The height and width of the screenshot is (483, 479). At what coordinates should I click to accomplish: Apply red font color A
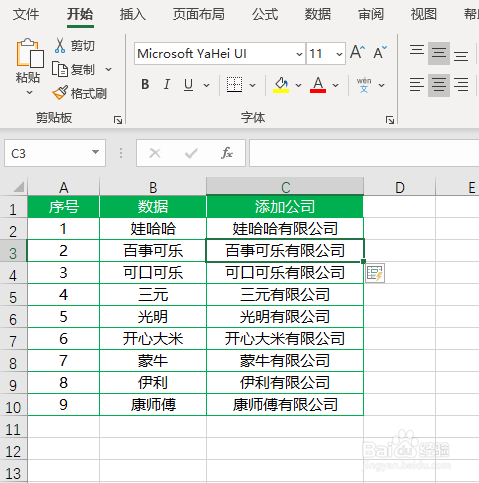tap(318, 85)
